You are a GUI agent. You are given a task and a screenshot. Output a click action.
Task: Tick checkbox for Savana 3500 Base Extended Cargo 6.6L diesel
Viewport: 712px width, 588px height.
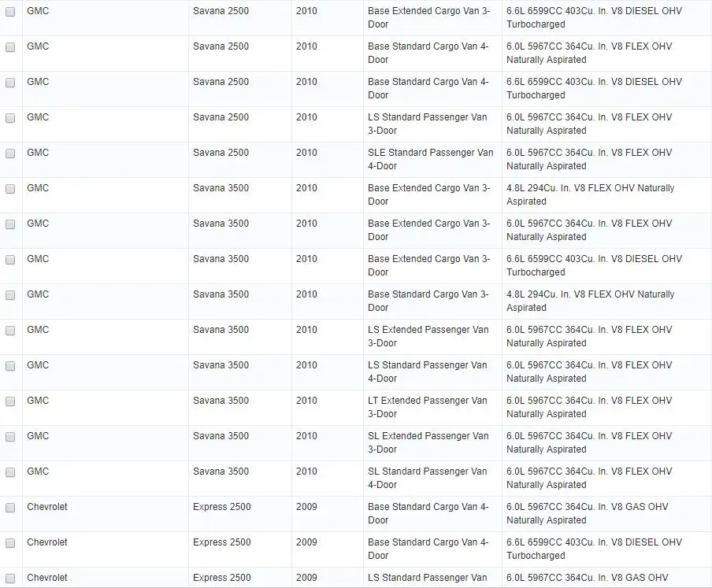coord(10,260)
